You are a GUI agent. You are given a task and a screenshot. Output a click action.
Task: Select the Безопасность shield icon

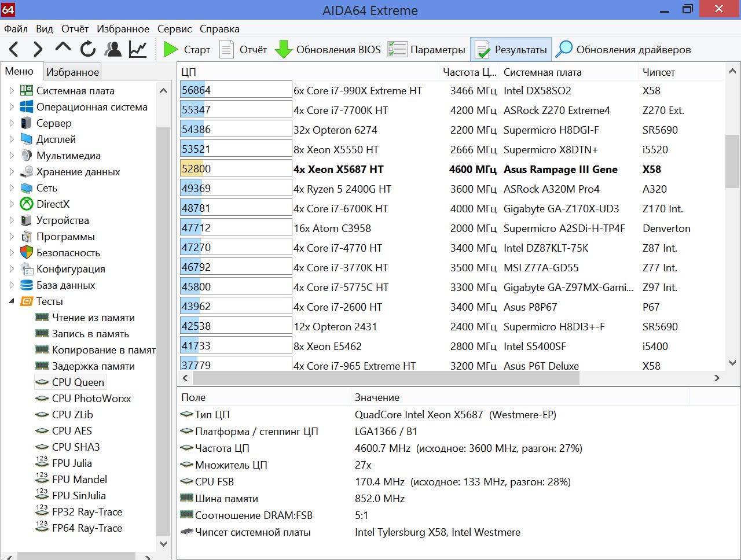click(27, 253)
